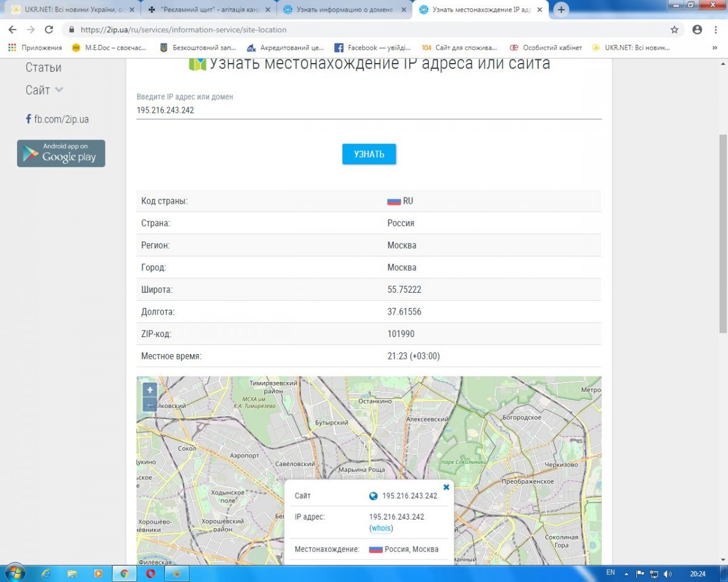Open Internet Explorer from the taskbar
The image size is (728, 582).
click(x=45, y=573)
